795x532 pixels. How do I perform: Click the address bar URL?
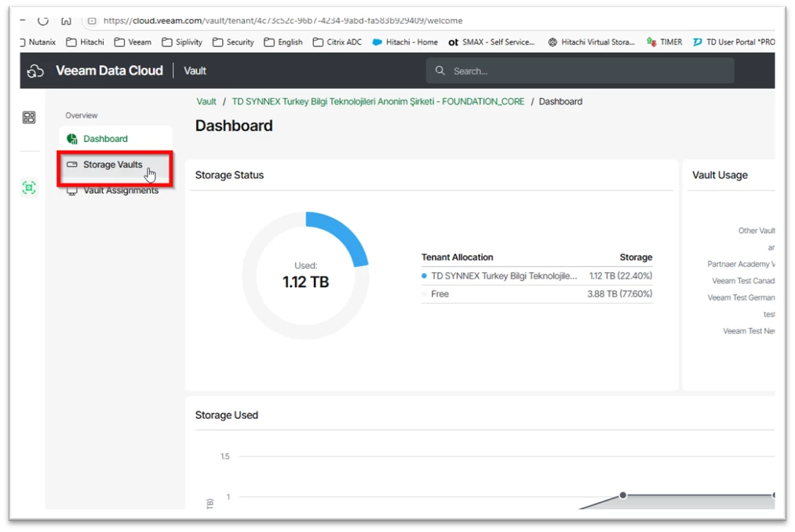(x=283, y=20)
